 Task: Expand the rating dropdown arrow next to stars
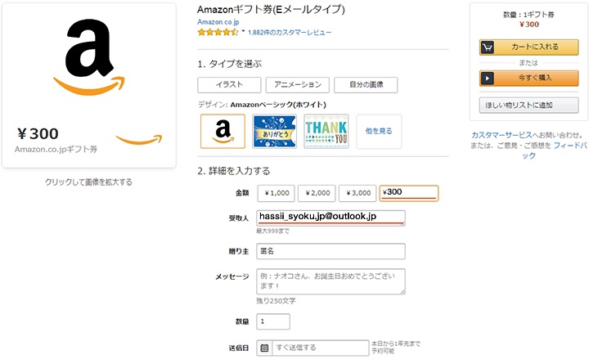243,32
